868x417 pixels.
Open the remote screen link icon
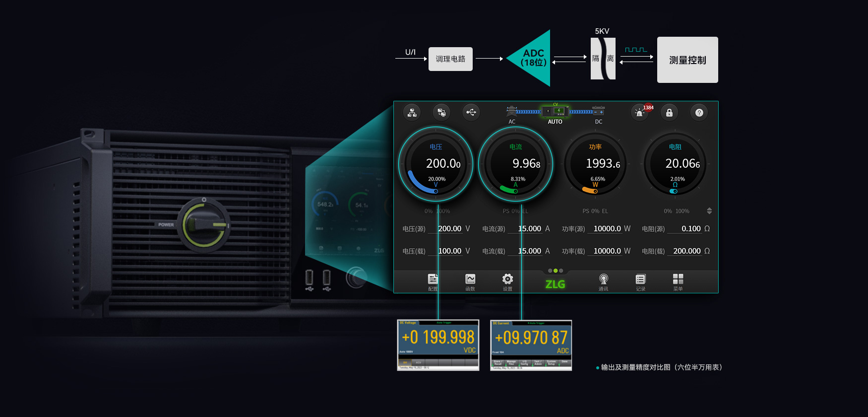click(x=441, y=113)
